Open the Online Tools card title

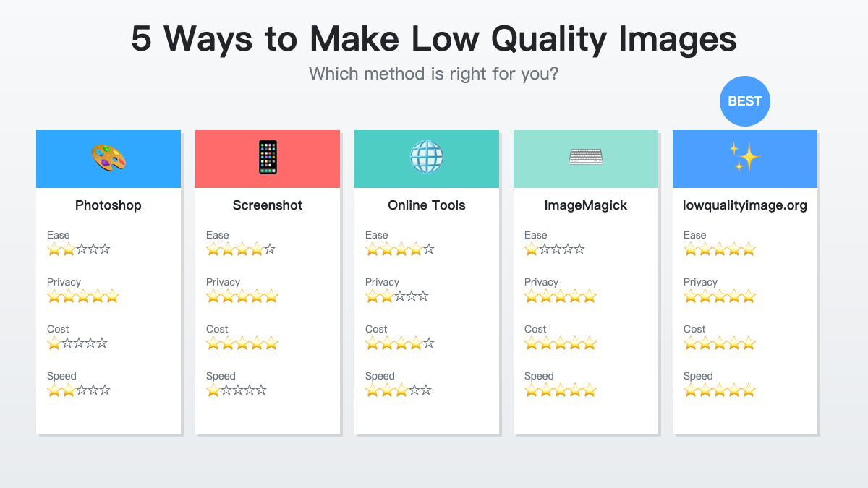(427, 205)
